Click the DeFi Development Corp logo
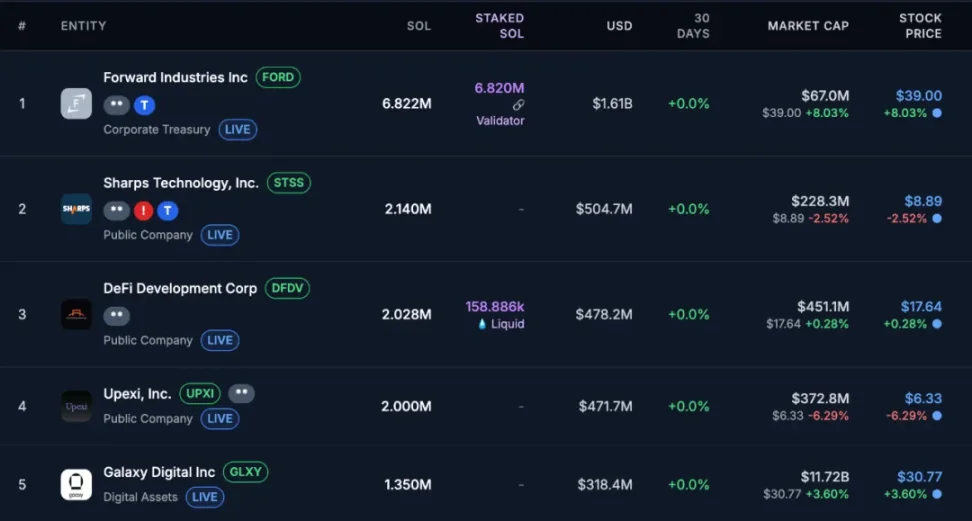 (x=76, y=315)
